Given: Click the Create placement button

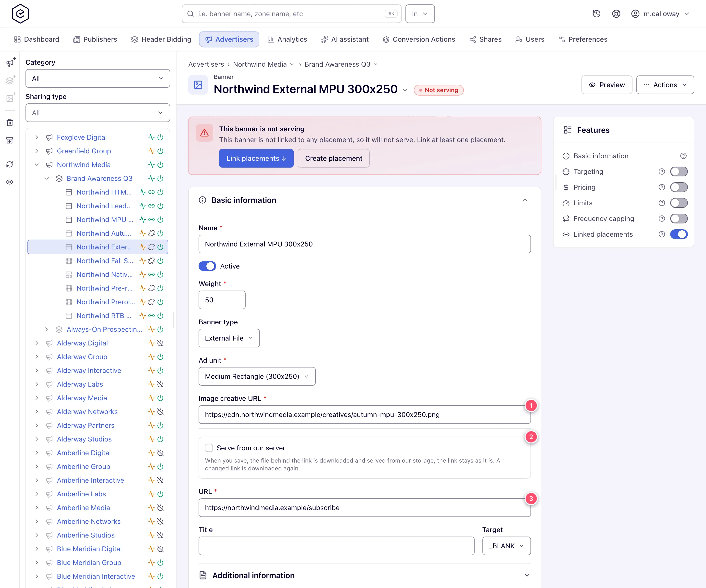Looking at the screenshot, I should pos(333,158).
